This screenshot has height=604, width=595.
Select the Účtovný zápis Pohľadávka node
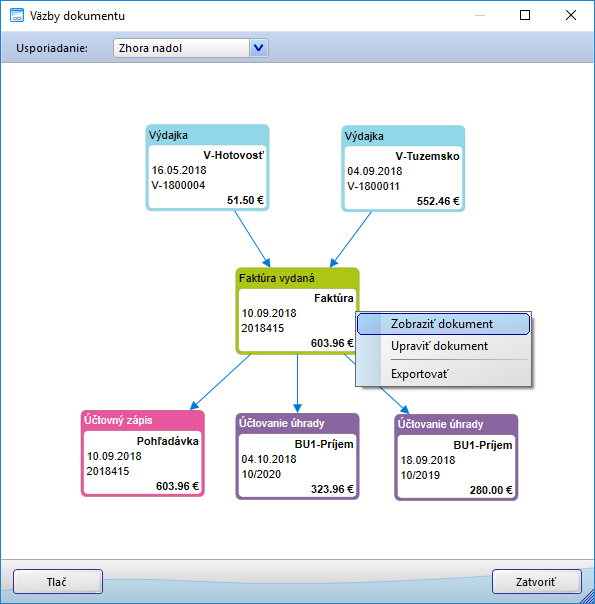(x=142, y=453)
